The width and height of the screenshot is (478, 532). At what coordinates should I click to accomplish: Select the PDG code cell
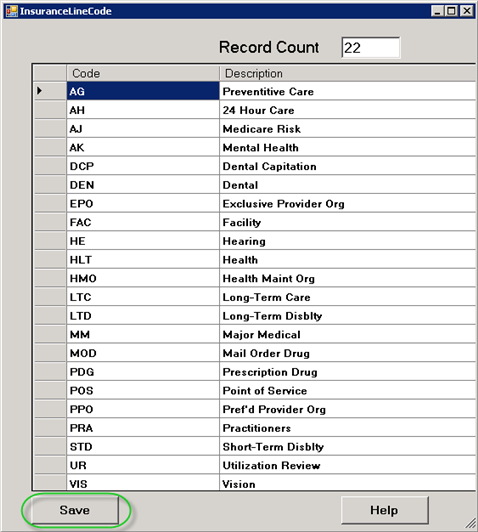(x=143, y=372)
